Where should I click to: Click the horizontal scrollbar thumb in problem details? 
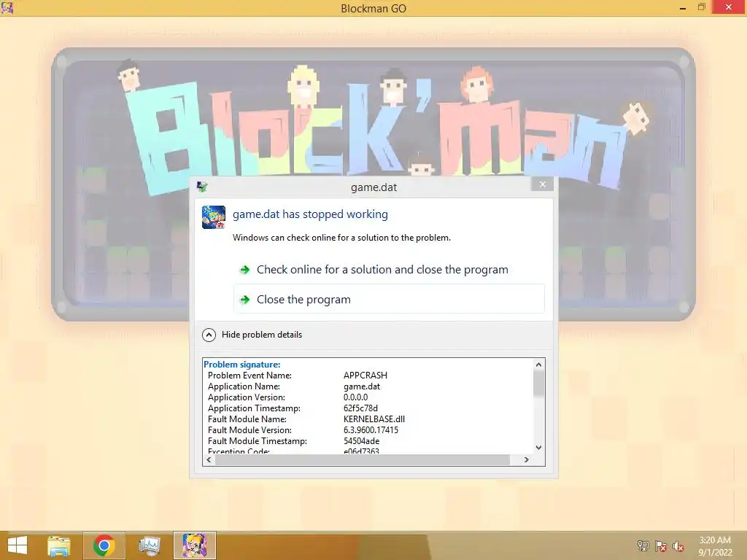tap(363, 460)
